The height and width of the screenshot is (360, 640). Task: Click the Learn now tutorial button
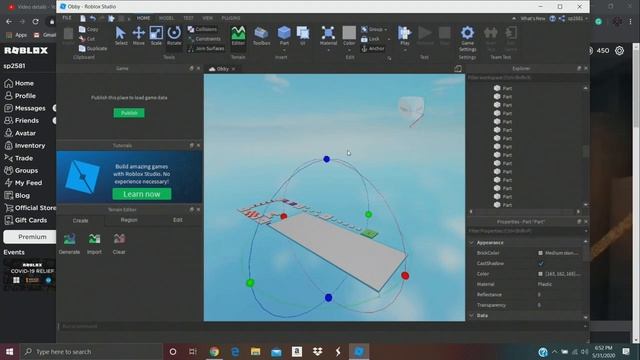(x=142, y=194)
